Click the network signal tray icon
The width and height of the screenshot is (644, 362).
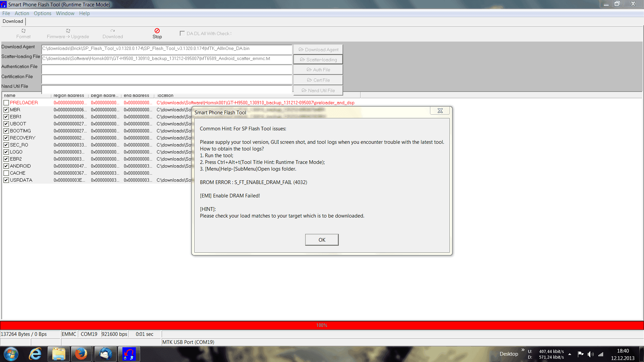click(601, 354)
